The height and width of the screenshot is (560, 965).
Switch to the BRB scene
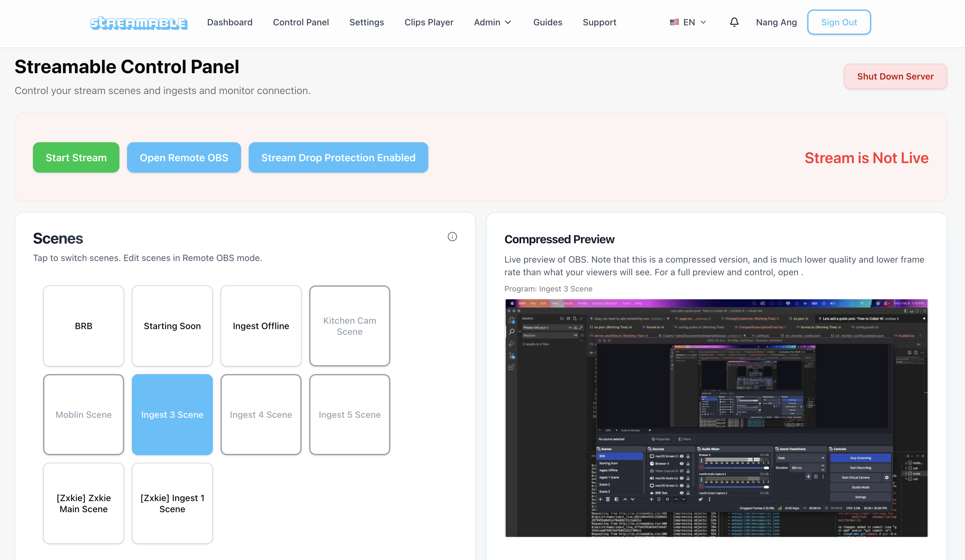tap(84, 326)
